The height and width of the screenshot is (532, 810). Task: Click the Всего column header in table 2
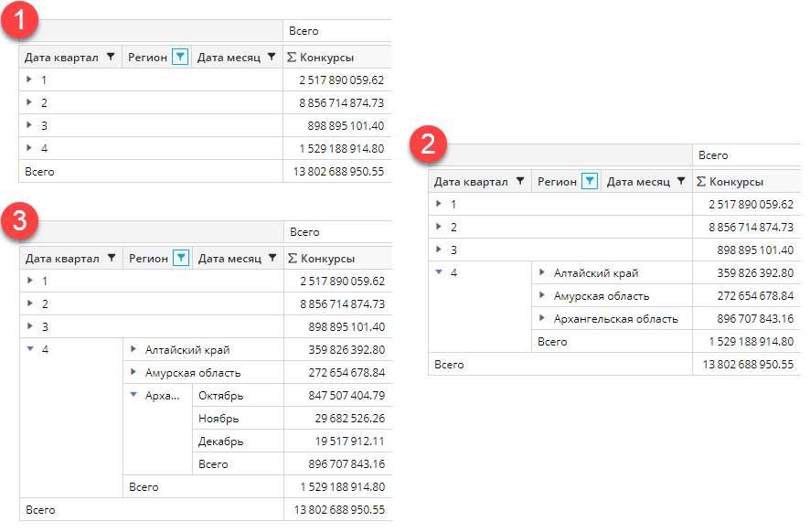pyautogui.click(x=713, y=155)
